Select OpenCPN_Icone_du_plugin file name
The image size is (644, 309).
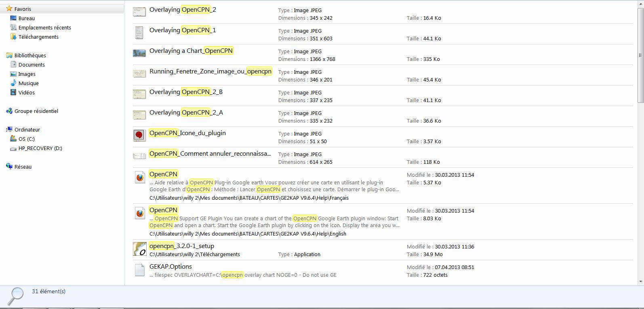point(187,133)
